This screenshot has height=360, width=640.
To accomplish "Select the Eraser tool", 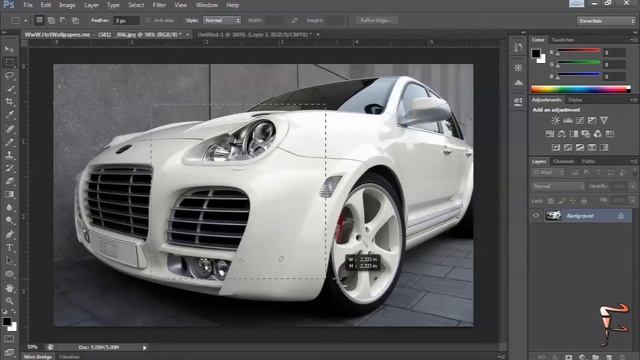I will click(9, 181).
